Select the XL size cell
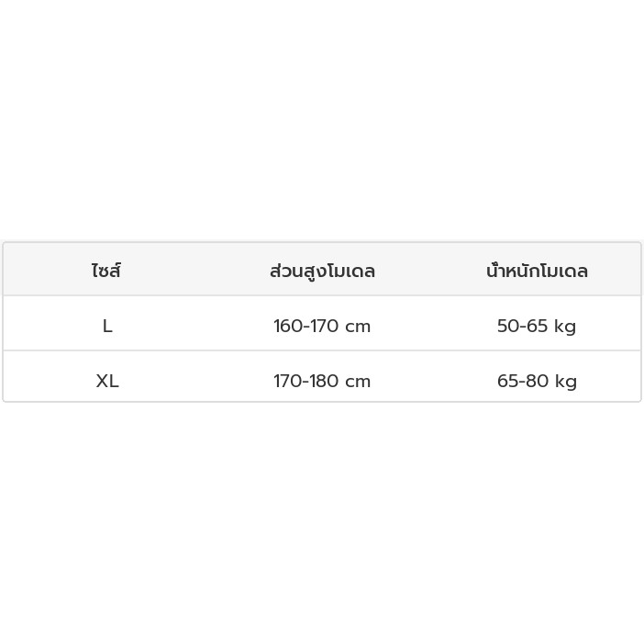The width and height of the screenshot is (644, 644). [x=107, y=381]
